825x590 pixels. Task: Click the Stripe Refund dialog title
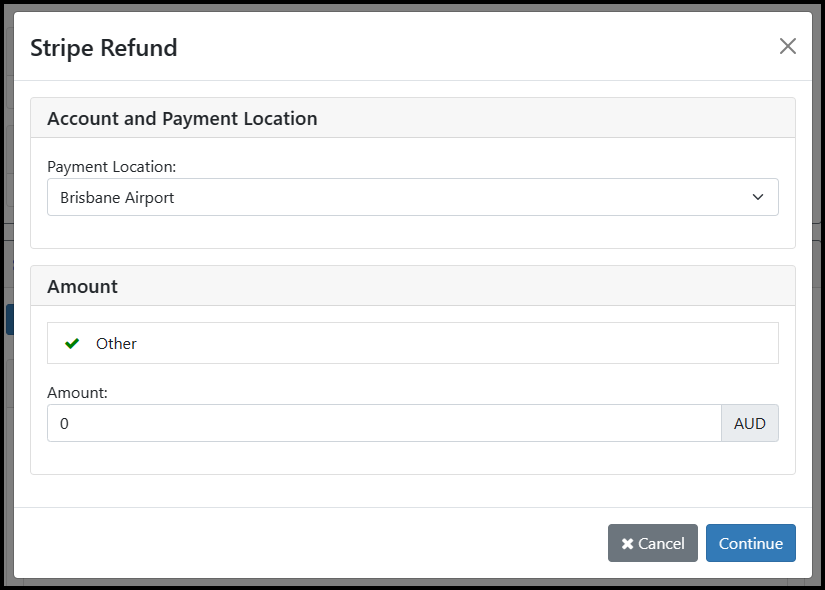[104, 48]
